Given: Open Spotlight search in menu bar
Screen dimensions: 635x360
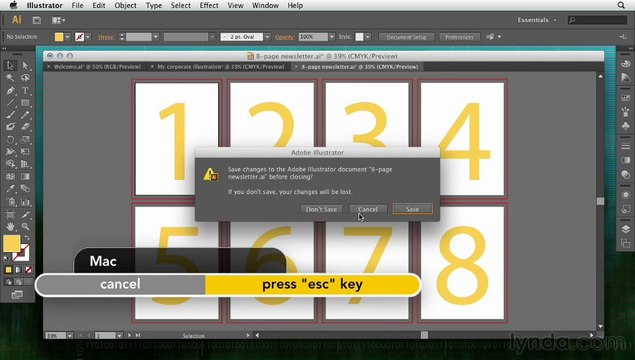Looking at the screenshot, I should (621, 5).
